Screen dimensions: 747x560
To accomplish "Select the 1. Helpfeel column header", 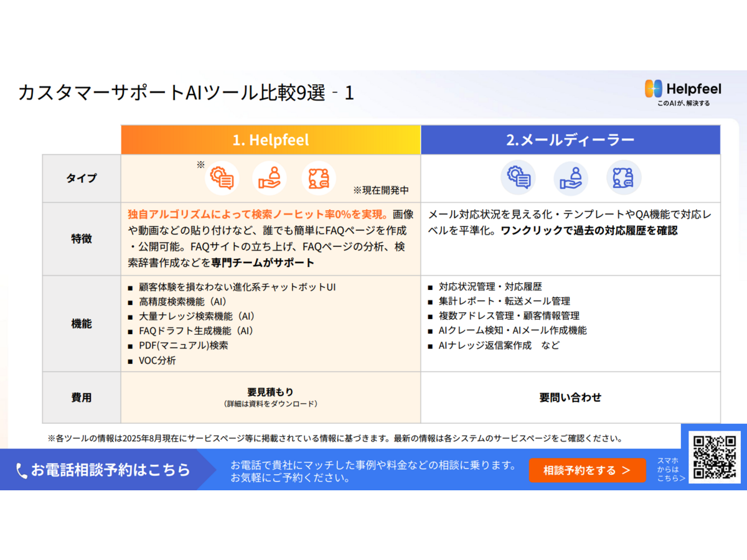I will [x=271, y=140].
